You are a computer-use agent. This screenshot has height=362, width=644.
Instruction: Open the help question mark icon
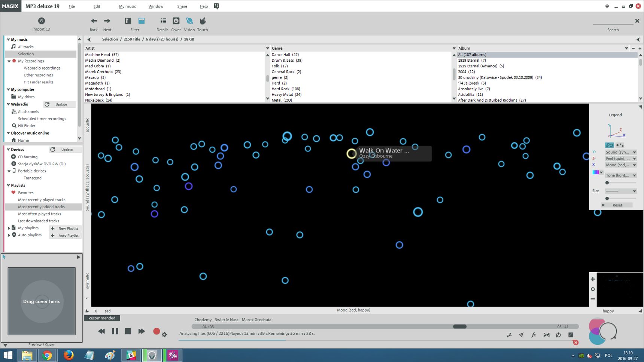(216, 6)
